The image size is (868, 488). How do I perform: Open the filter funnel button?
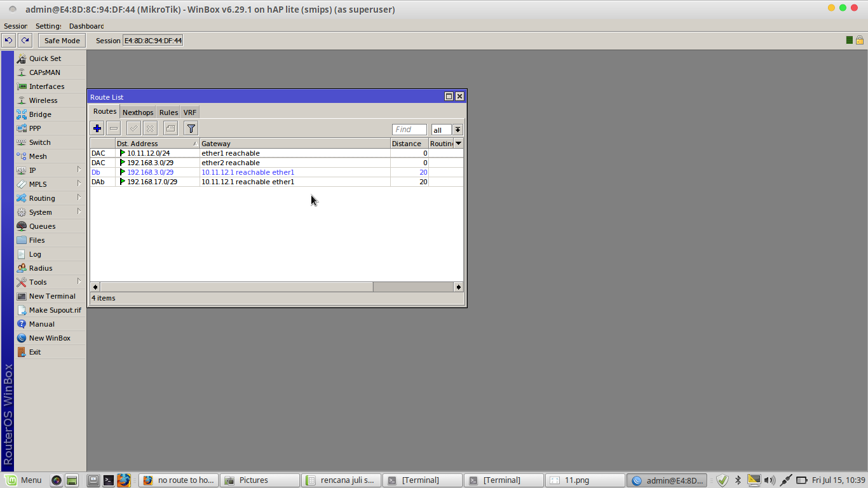(x=191, y=129)
